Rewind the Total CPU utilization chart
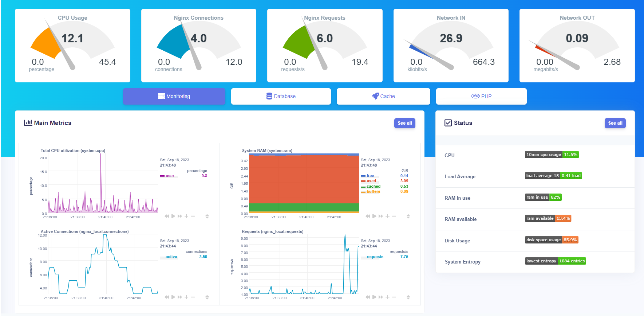The image size is (644, 316). (x=167, y=216)
